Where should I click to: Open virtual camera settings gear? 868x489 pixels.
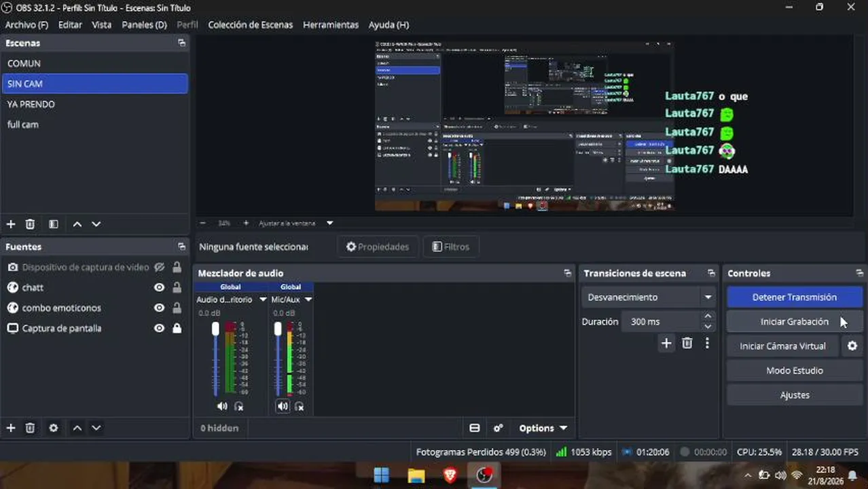point(852,346)
